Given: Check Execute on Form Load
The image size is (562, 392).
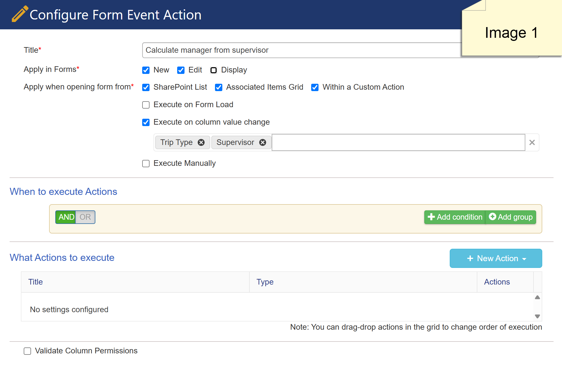Looking at the screenshot, I should [146, 105].
